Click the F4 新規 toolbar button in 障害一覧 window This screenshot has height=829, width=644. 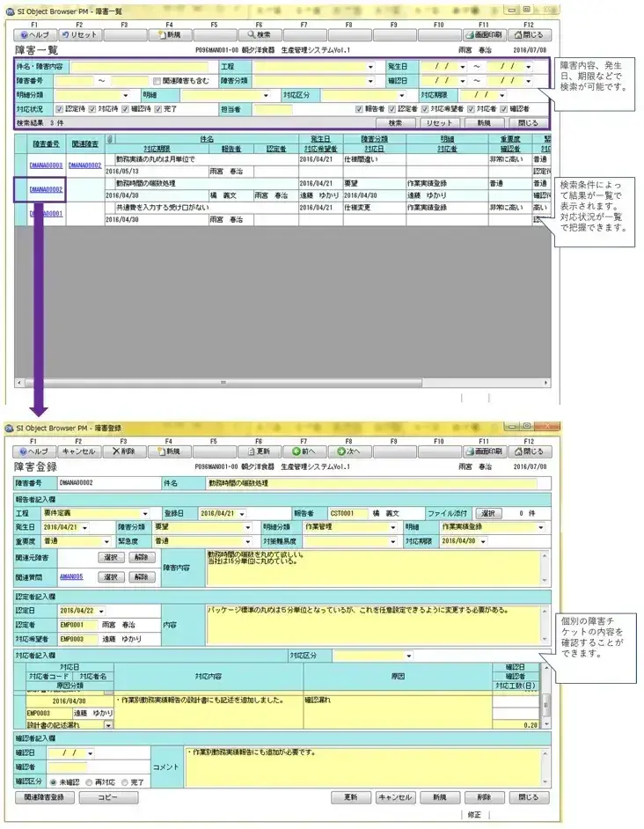coord(169,35)
